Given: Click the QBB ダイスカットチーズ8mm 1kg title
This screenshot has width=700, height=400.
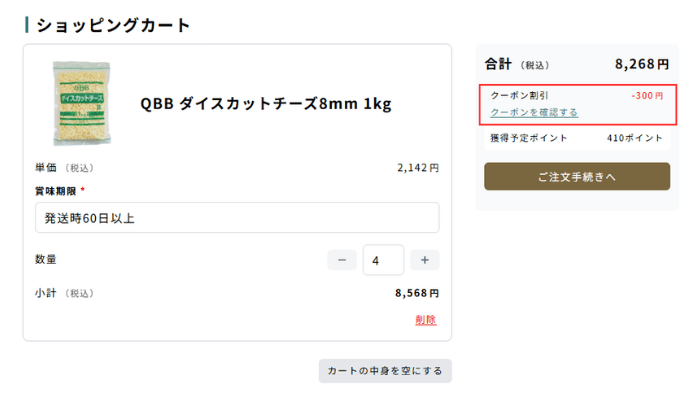Looking at the screenshot, I should (266, 104).
